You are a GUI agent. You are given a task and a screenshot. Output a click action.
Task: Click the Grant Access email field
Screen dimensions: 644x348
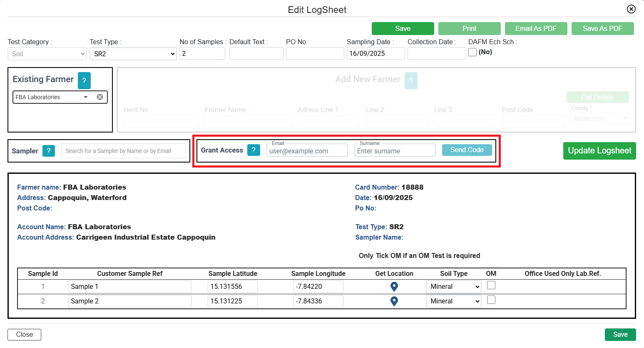[307, 151]
